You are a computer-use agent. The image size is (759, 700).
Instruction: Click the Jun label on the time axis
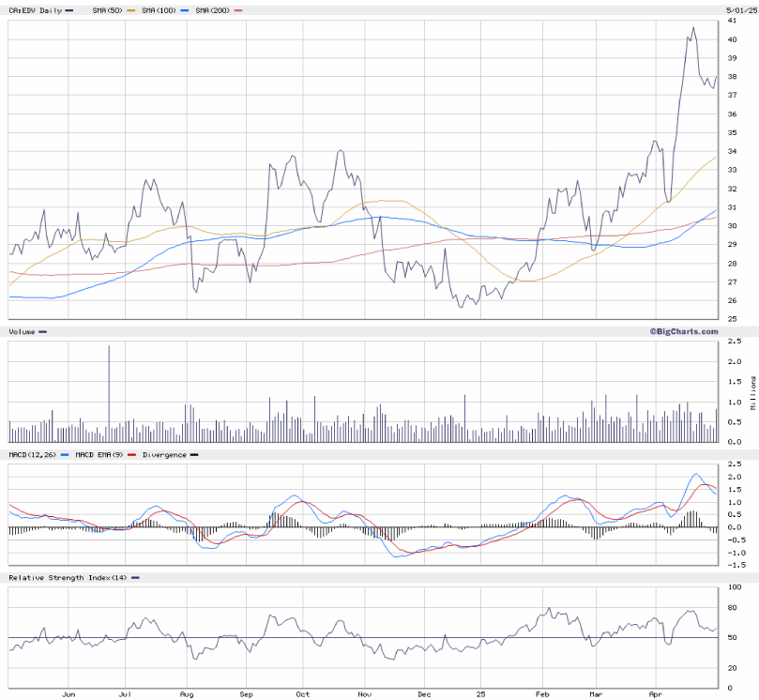68,693
